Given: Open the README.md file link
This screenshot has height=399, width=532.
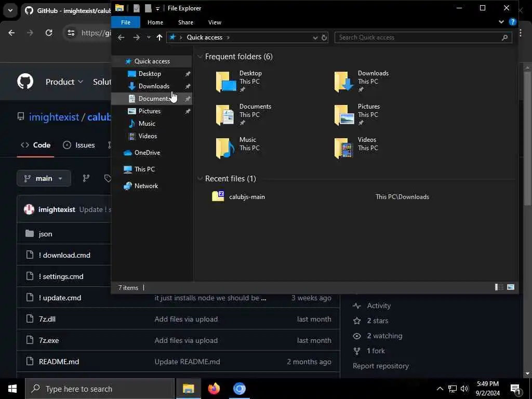Looking at the screenshot, I should pos(59,362).
